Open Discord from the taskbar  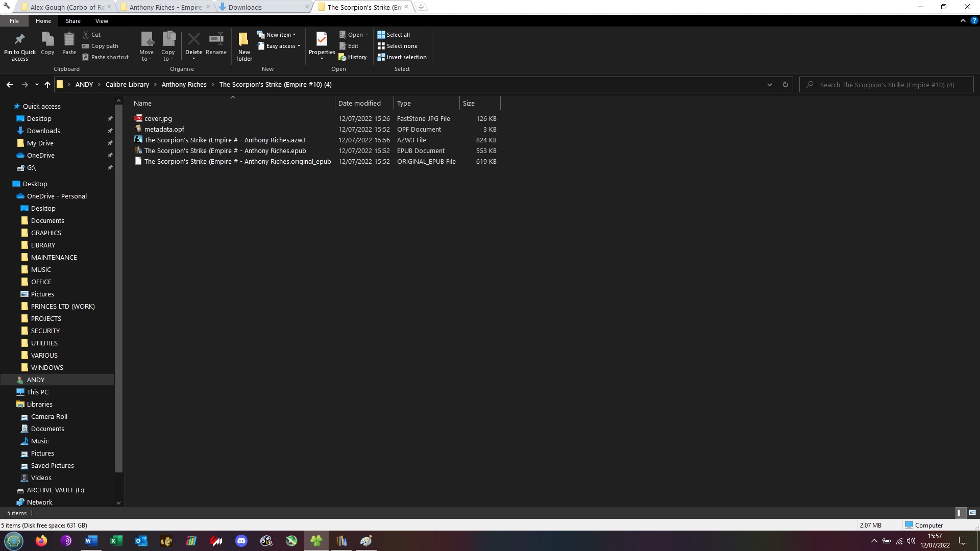[x=241, y=541]
